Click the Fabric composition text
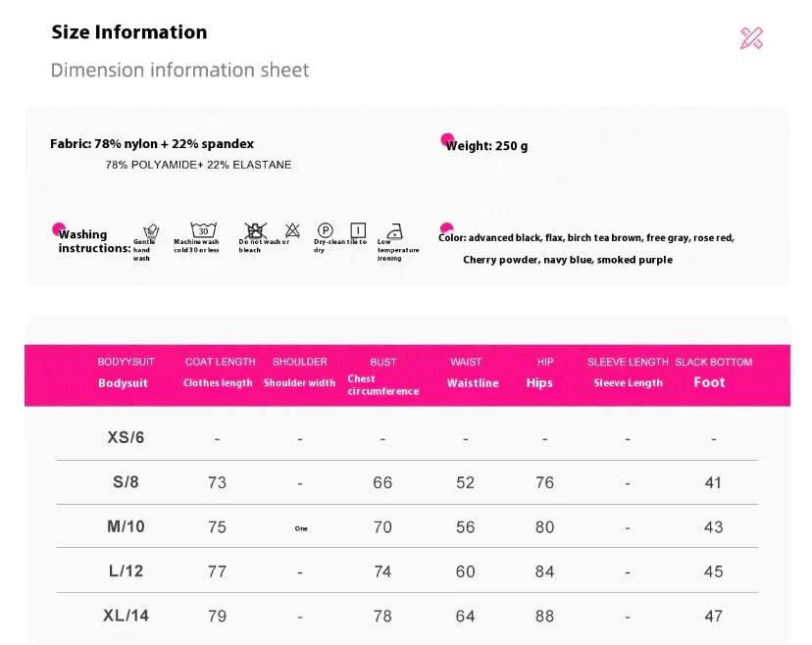This screenshot has height=645, width=812. tap(152, 144)
